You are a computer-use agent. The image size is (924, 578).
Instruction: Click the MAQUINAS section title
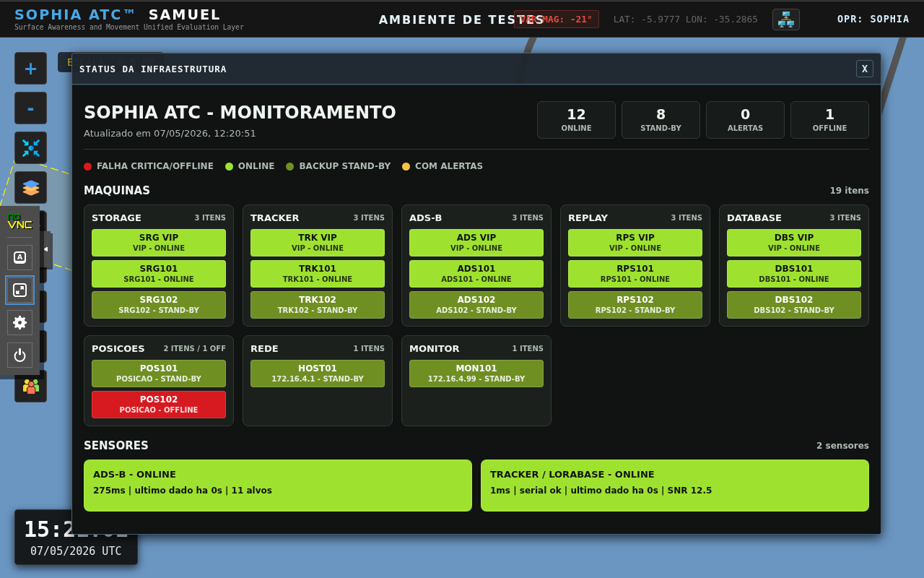click(117, 190)
